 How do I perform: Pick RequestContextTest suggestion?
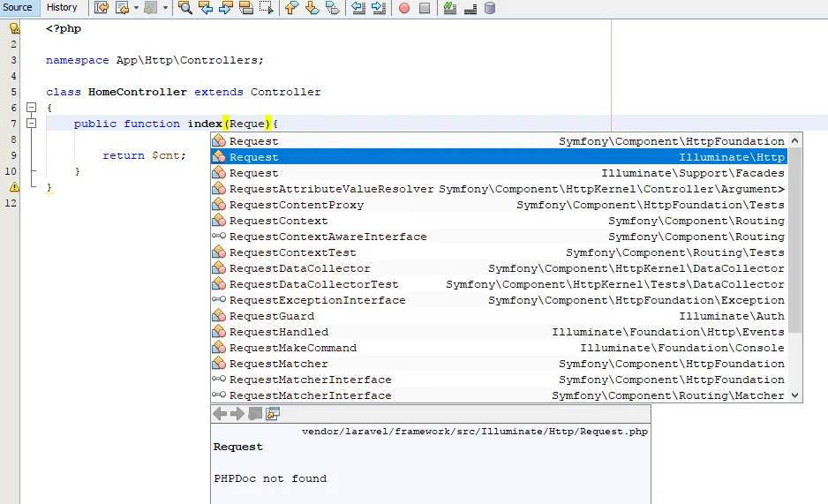[x=499, y=252]
